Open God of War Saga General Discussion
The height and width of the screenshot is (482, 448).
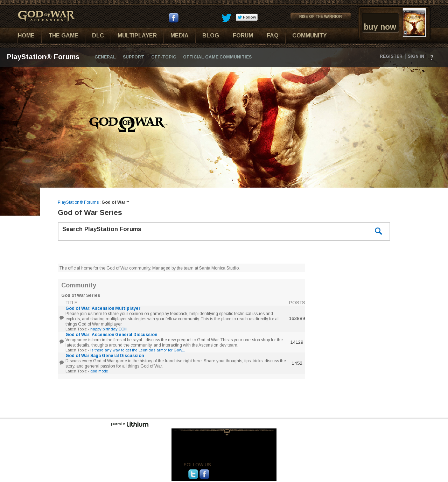click(x=105, y=356)
